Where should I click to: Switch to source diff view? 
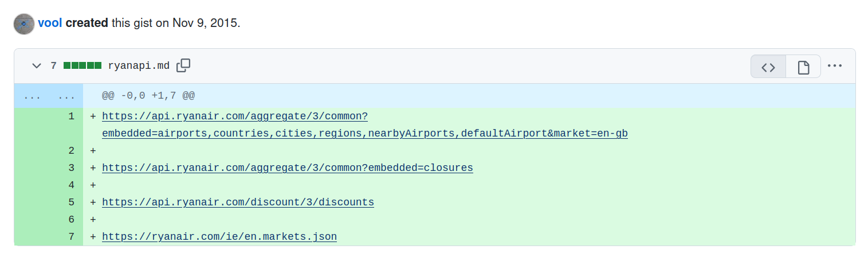pyautogui.click(x=768, y=67)
